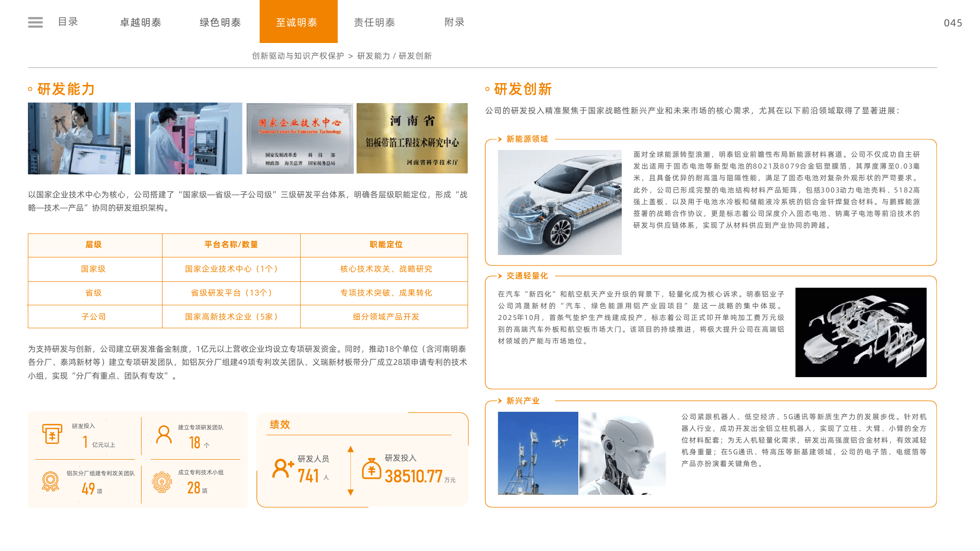The image size is (980, 551).
Task: Click the 国家企业技术中心 plaque photo
Action: [300, 138]
